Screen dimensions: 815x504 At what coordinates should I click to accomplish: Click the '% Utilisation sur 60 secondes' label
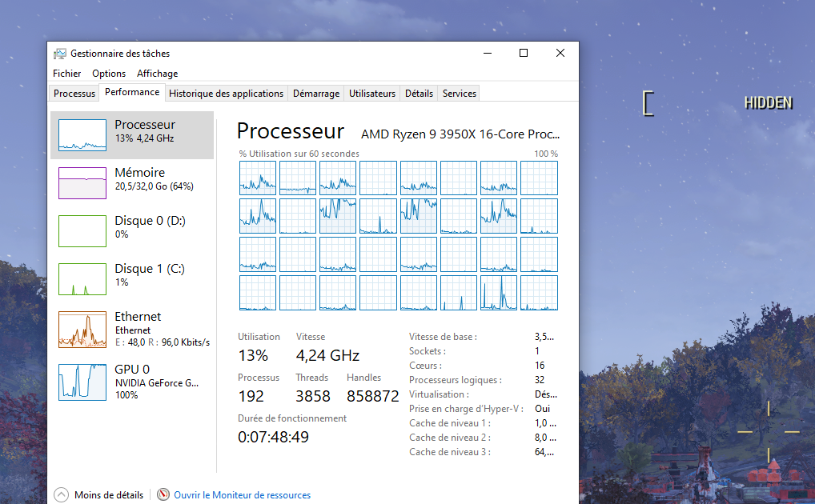(x=299, y=154)
